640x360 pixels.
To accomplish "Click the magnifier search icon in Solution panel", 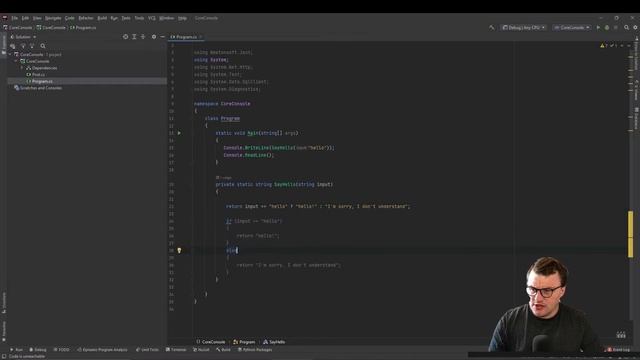I will pos(43,46).
